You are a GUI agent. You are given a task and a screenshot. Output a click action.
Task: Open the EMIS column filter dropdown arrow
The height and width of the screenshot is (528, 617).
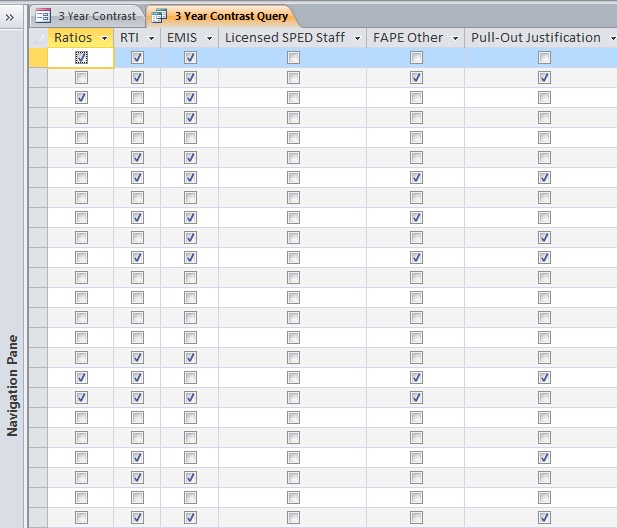pos(209,39)
